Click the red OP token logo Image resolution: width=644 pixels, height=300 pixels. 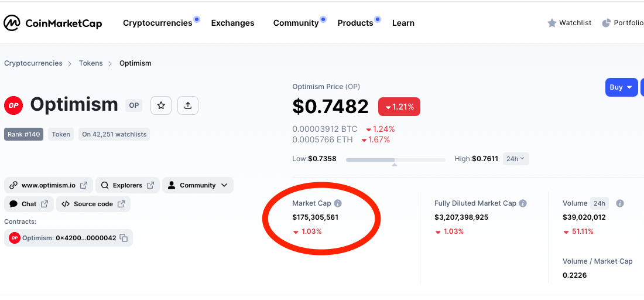[13, 105]
